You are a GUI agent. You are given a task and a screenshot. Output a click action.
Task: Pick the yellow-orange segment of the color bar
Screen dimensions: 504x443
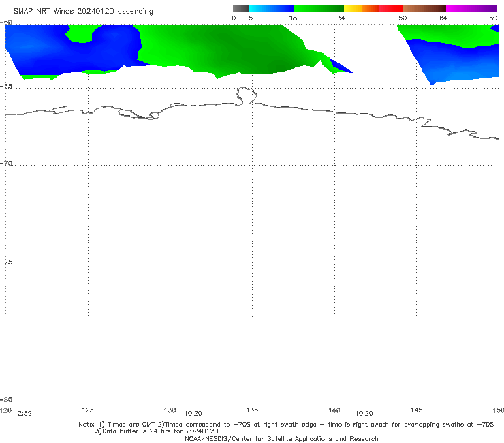point(362,8)
